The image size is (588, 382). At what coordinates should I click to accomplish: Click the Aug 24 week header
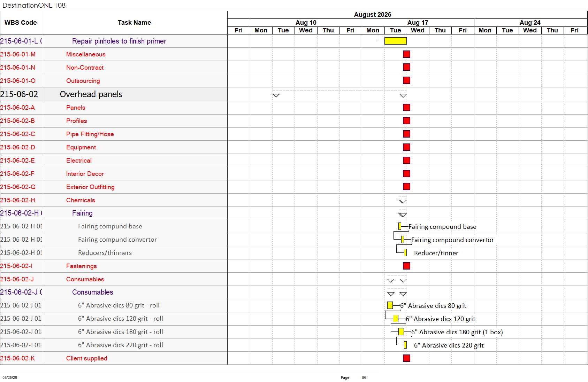[530, 23]
